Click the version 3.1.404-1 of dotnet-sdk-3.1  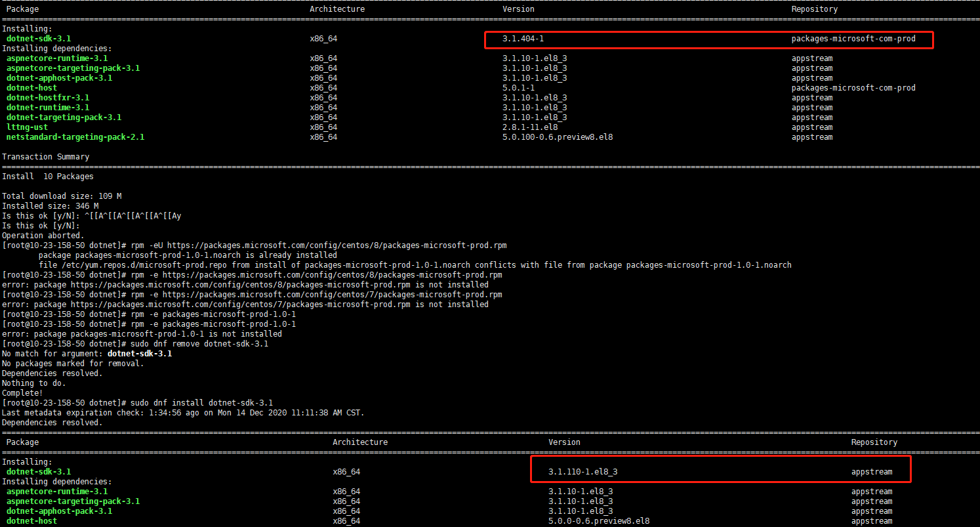click(x=523, y=39)
